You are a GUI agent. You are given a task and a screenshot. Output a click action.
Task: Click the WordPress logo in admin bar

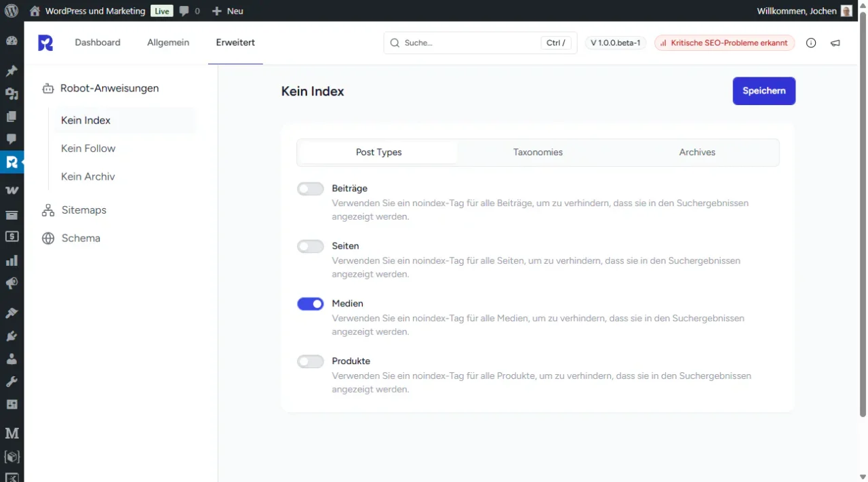(x=12, y=11)
